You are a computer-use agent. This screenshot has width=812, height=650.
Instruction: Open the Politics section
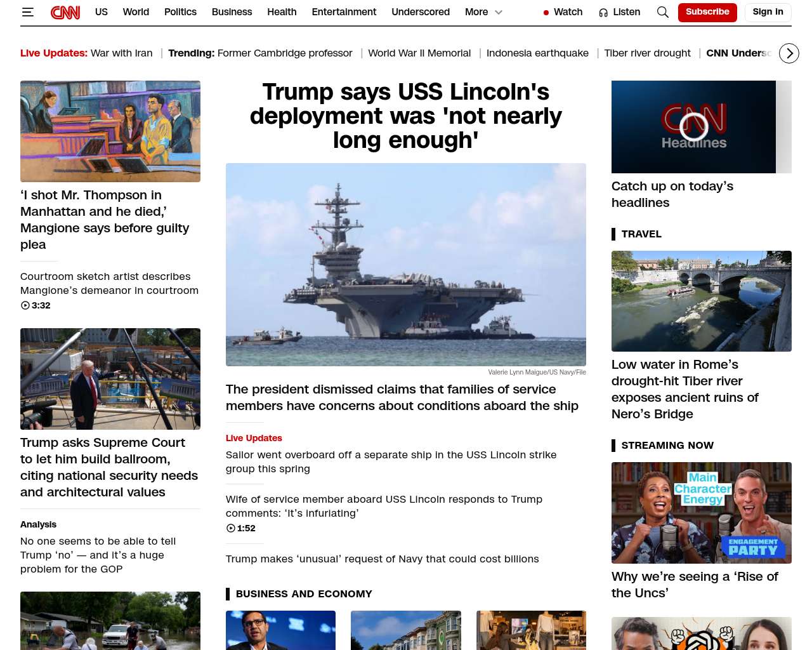(x=180, y=12)
